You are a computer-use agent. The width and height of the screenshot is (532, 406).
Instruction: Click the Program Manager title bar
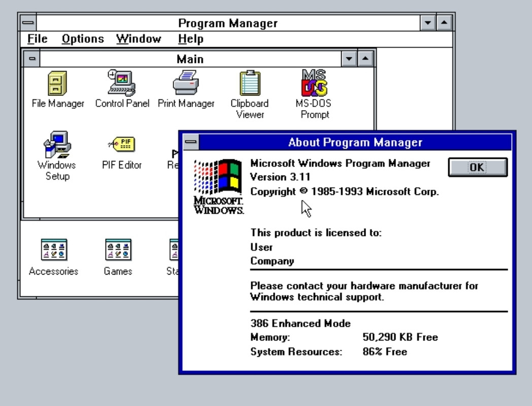click(228, 23)
